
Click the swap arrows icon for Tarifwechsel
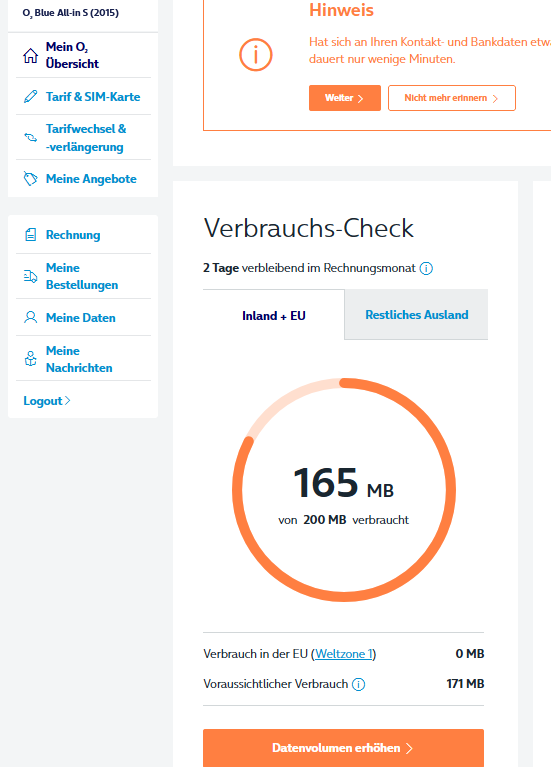[x=30, y=137]
